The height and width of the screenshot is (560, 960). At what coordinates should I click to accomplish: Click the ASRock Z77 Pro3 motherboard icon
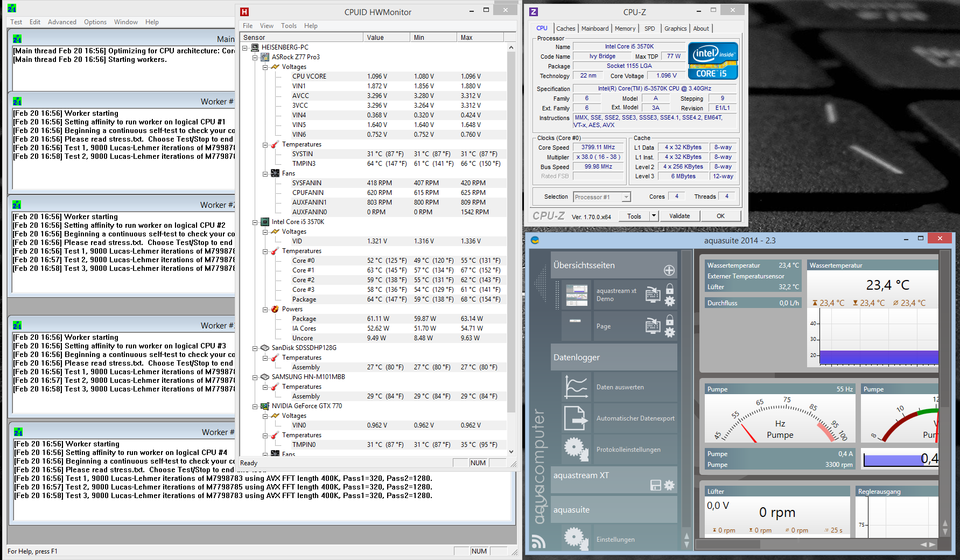[x=265, y=57]
